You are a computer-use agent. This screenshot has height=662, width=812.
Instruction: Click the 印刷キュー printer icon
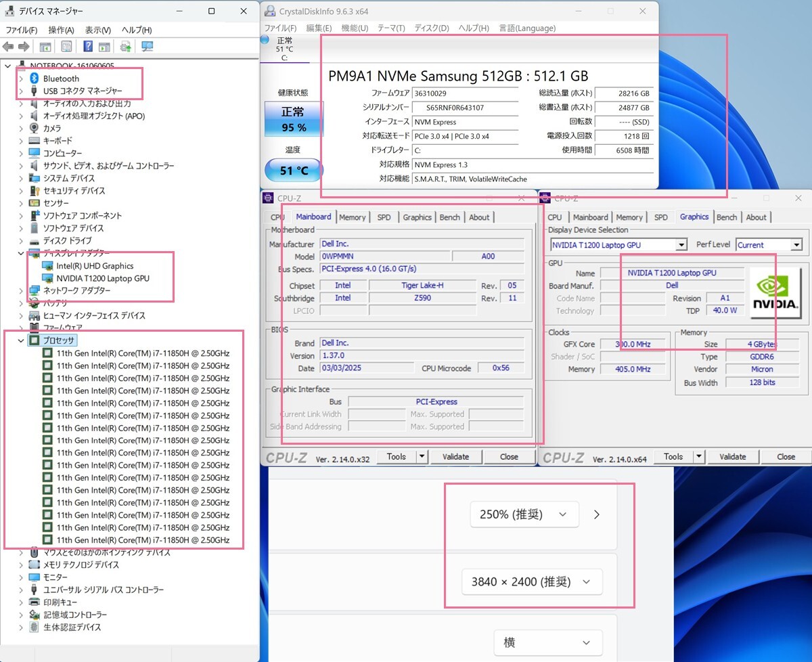click(x=35, y=602)
